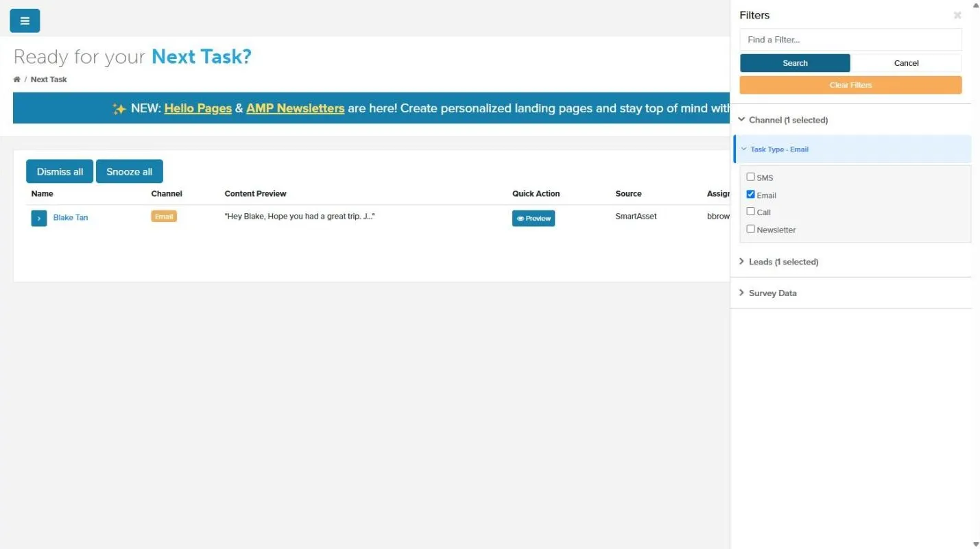Open the Hello Pages link
Image resolution: width=980 pixels, height=549 pixels.
point(198,108)
